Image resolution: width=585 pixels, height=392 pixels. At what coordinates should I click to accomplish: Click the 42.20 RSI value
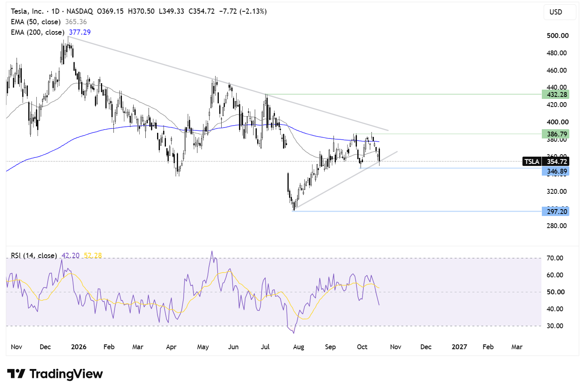[71, 256]
